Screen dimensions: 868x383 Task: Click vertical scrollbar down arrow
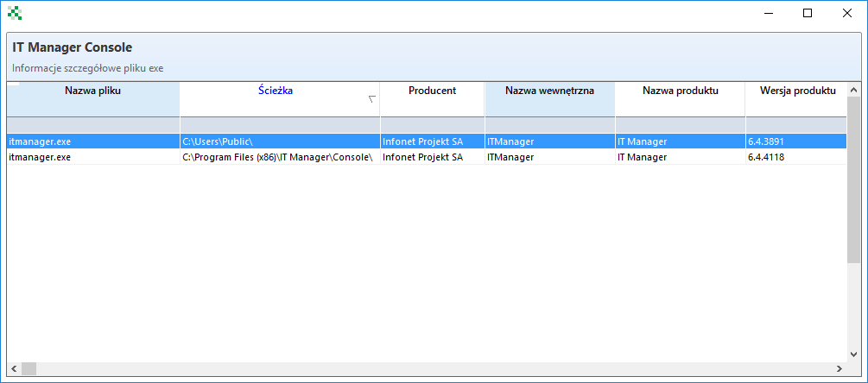pos(853,355)
